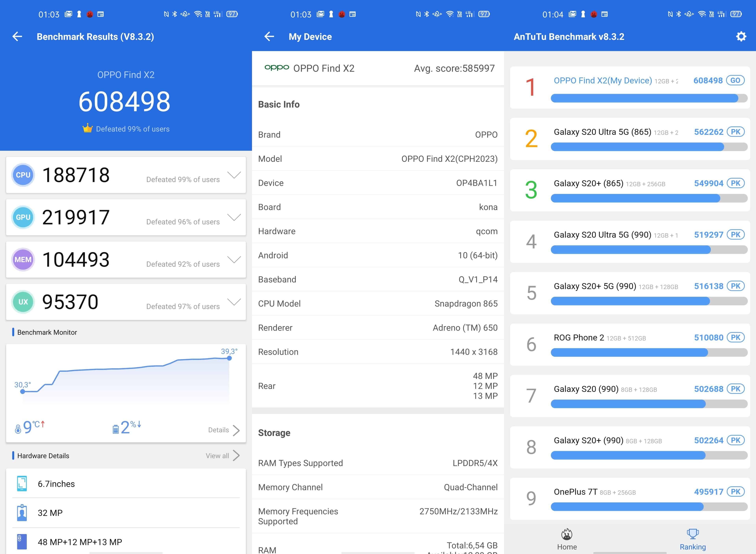Expand the CPU score 188718 details

click(x=234, y=175)
